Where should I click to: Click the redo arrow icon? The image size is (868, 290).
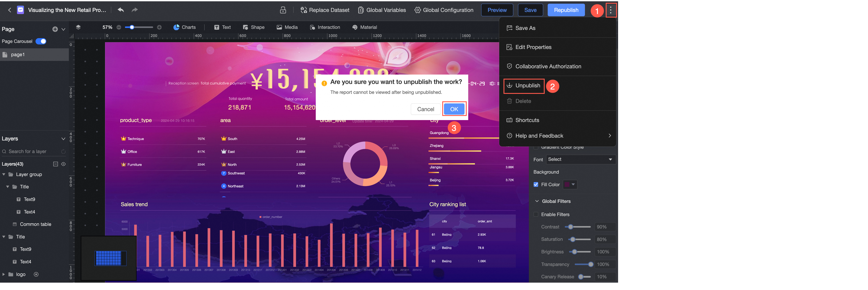(x=134, y=10)
